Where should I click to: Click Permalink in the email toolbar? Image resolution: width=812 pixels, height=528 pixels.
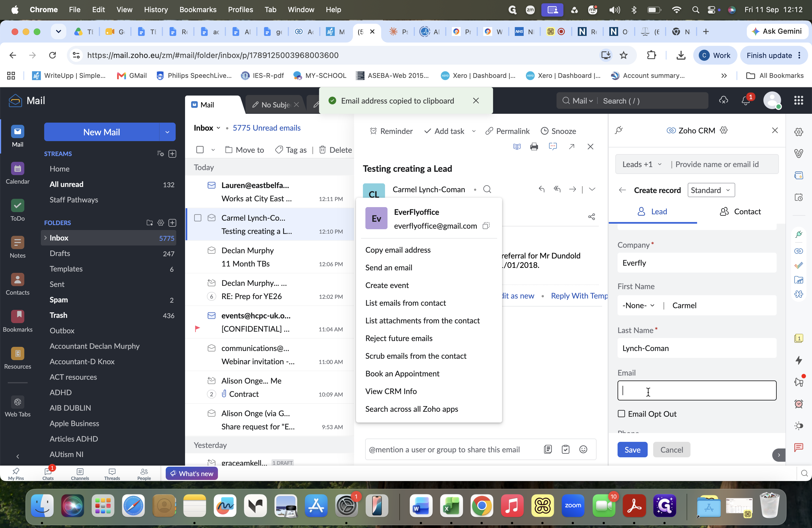pos(507,131)
